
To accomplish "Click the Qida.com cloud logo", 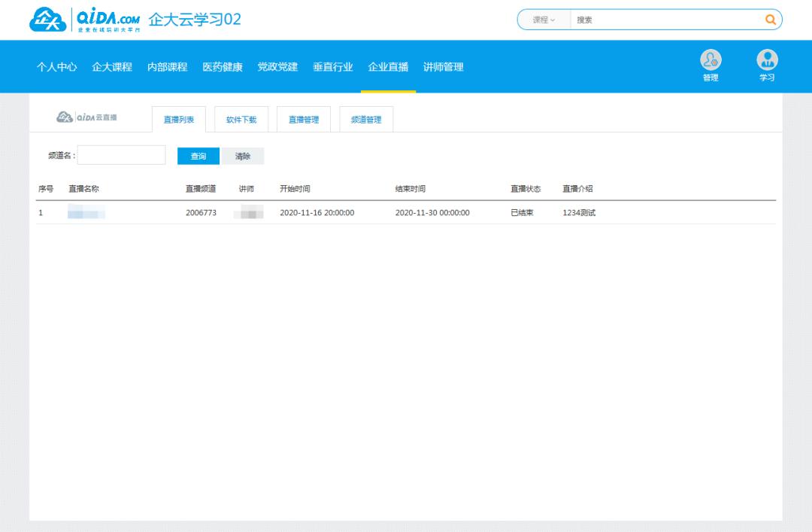I will [x=84, y=20].
